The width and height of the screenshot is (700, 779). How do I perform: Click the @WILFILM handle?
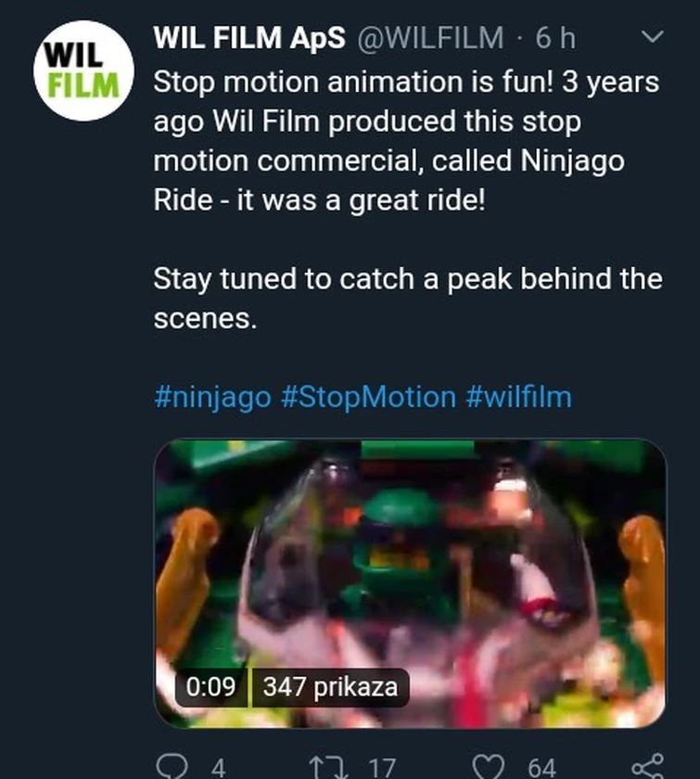(x=430, y=38)
